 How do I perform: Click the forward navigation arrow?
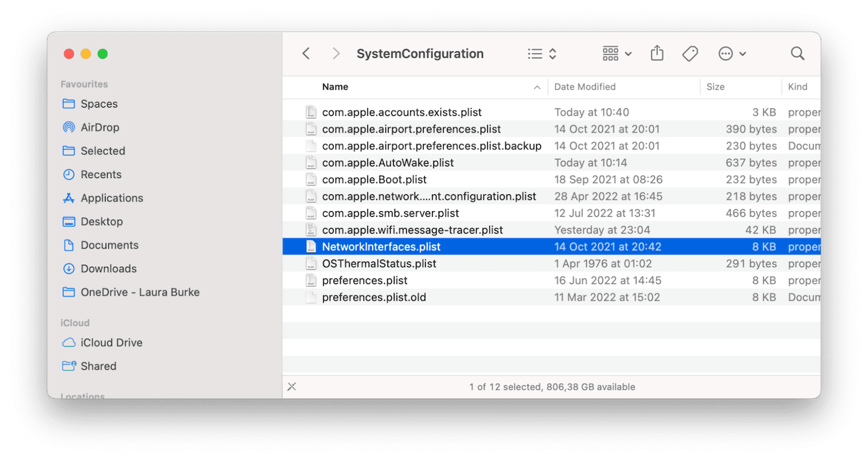pyautogui.click(x=336, y=53)
